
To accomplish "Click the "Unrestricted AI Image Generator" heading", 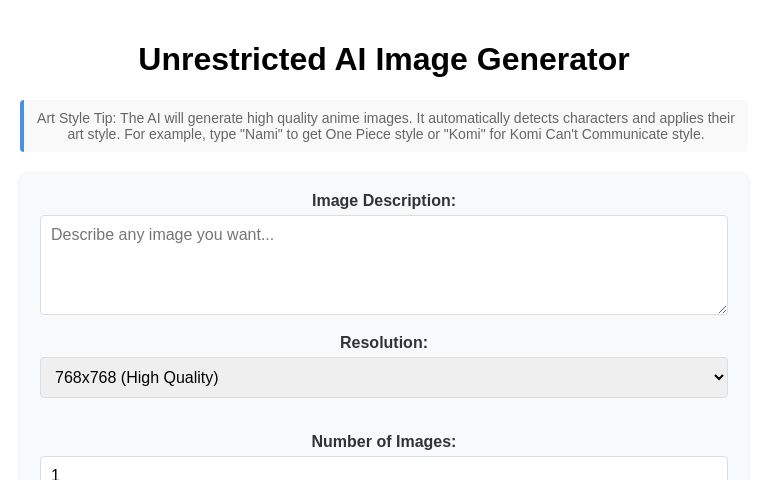I will pos(384,59).
